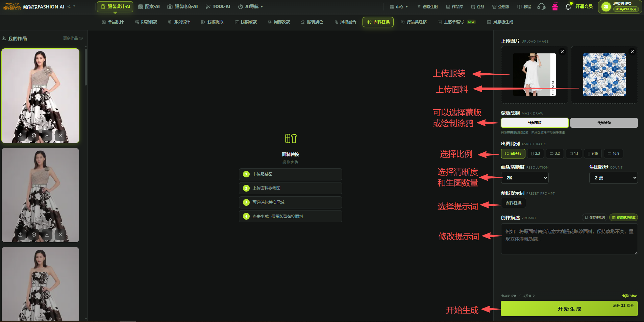Click the 超 user avatar circle

606,7
